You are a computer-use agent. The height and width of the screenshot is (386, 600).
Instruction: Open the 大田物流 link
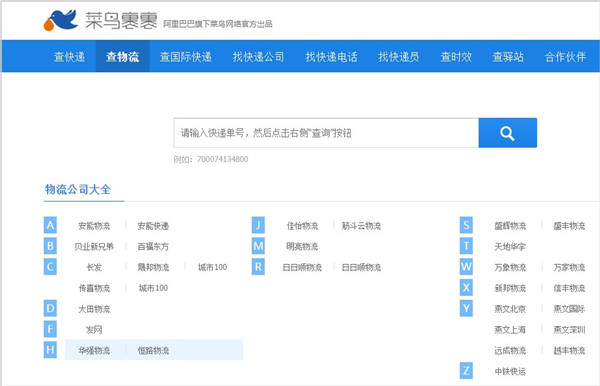pyautogui.click(x=94, y=309)
